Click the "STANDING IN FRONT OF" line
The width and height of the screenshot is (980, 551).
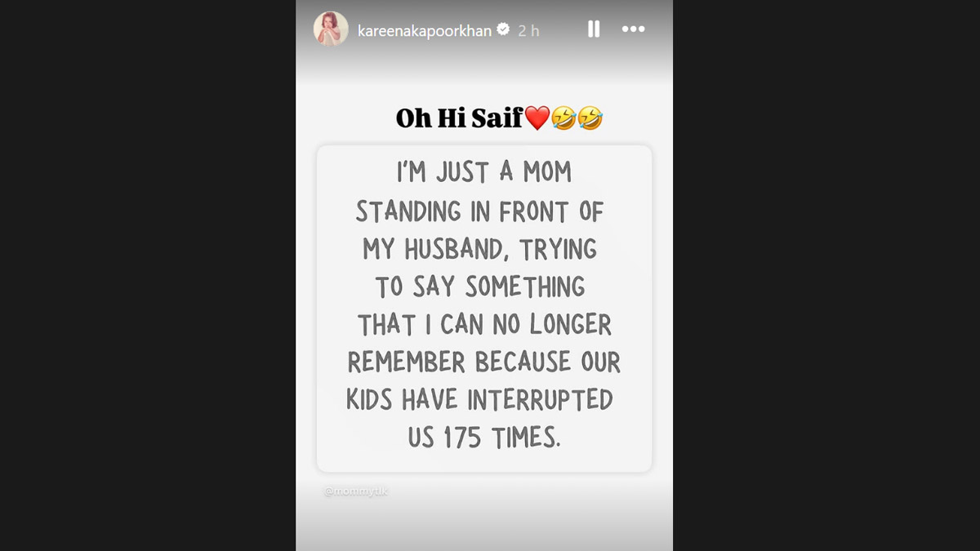(480, 211)
